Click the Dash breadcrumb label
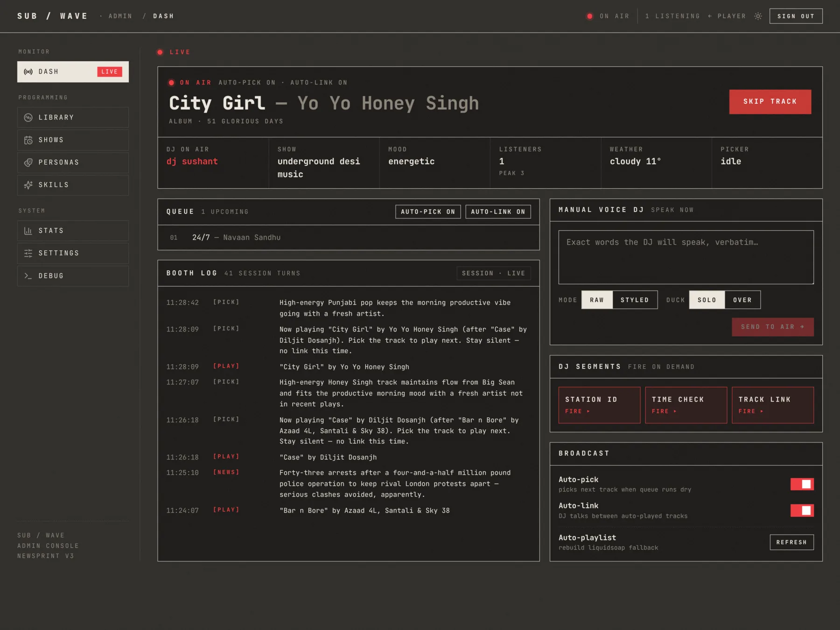 click(163, 16)
